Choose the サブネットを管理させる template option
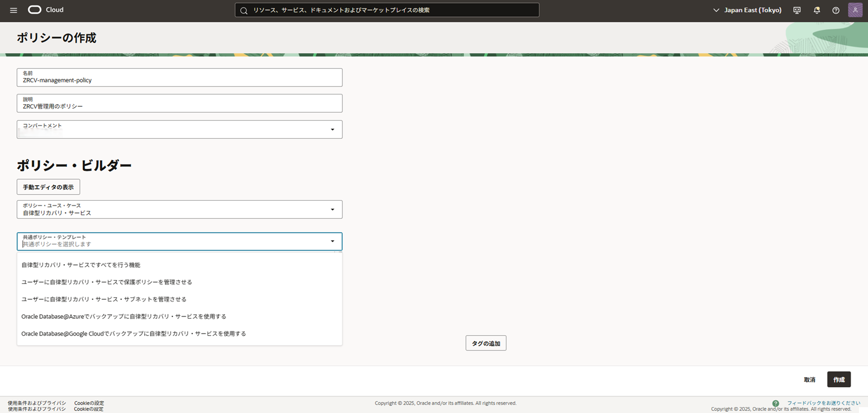 (x=104, y=299)
